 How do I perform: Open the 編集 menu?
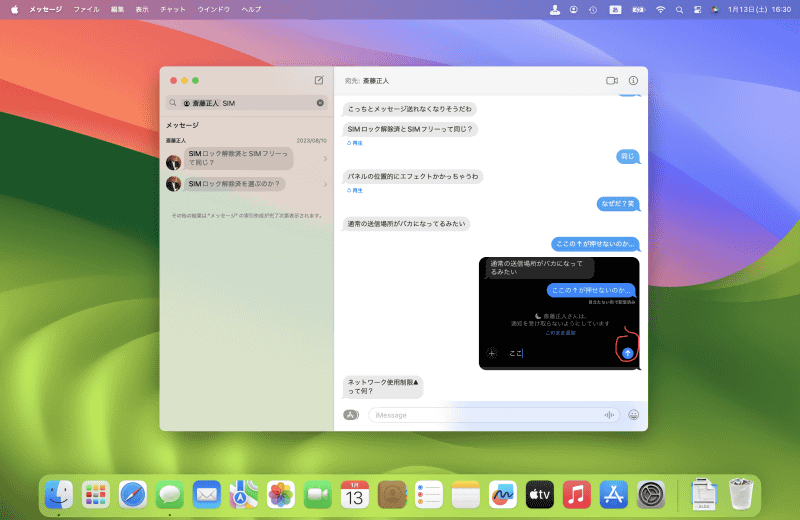[x=117, y=9]
